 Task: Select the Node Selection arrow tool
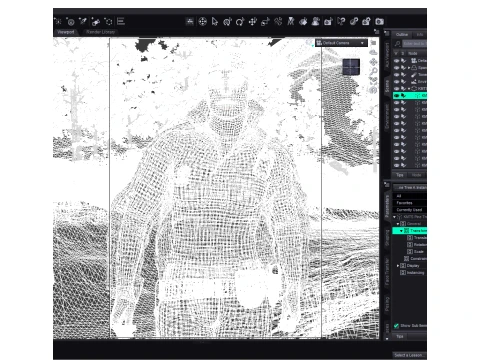tap(215, 22)
